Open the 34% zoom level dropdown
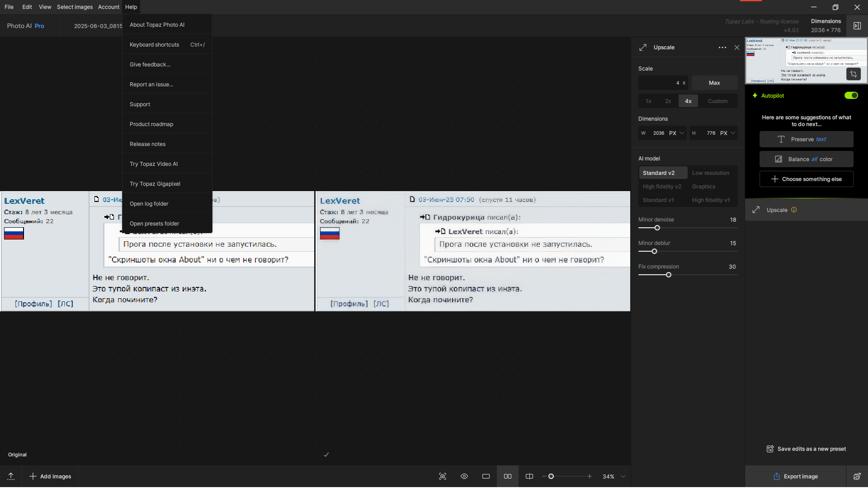The height and width of the screenshot is (488, 868). (623, 476)
